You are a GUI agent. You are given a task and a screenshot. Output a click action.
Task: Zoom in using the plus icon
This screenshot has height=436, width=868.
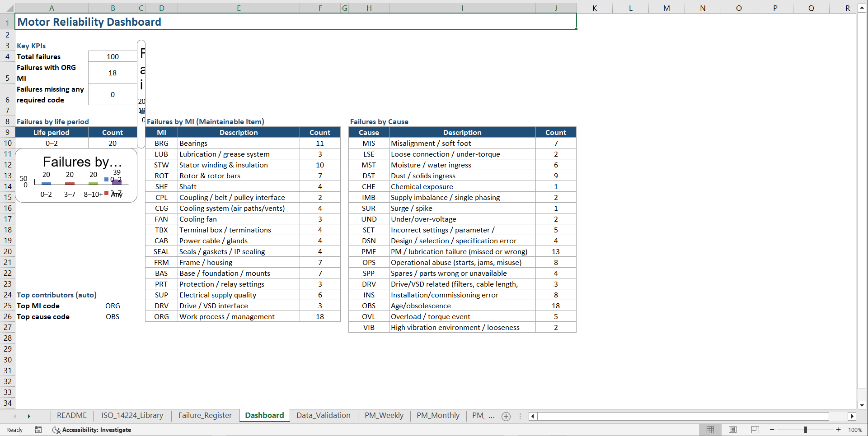[838, 430]
